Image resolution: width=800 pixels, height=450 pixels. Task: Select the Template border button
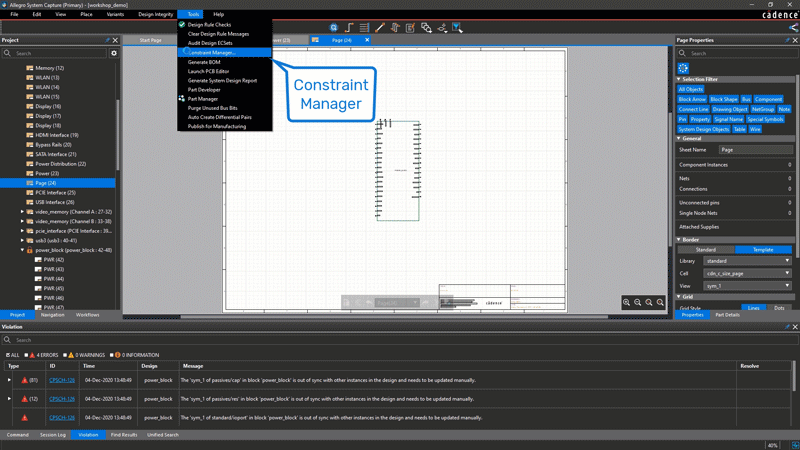pyautogui.click(x=763, y=249)
